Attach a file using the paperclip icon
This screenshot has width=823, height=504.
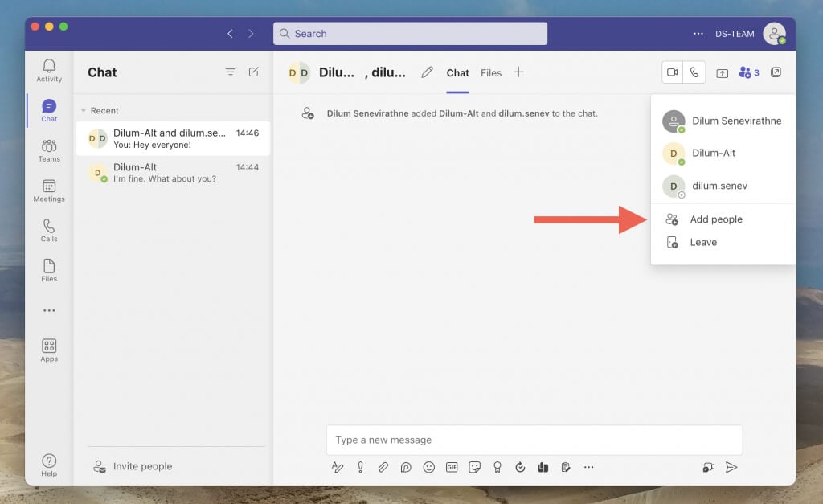(x=383, y=467)
